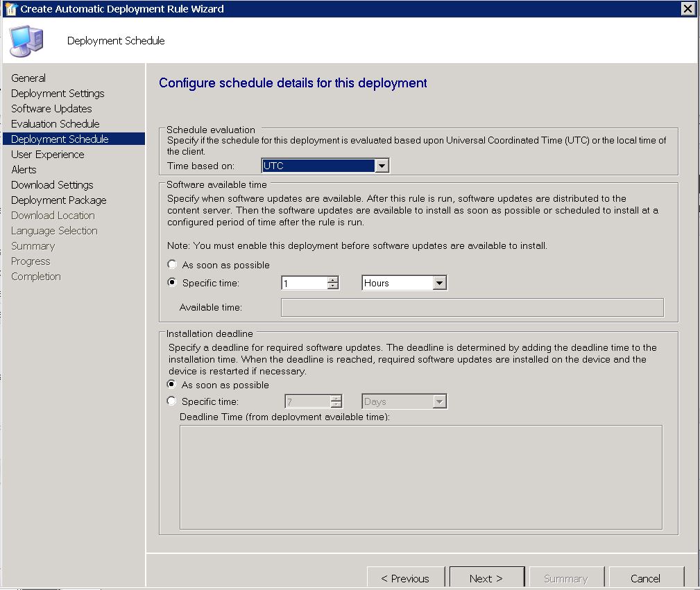
Task: Go to the General wizard page
Action: pos(28,78)
